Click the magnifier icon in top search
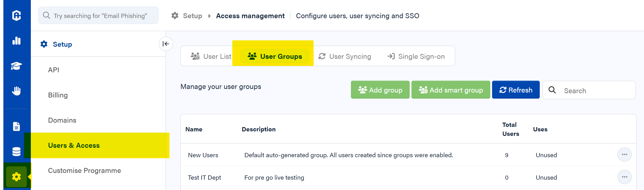 click(47, 15)
